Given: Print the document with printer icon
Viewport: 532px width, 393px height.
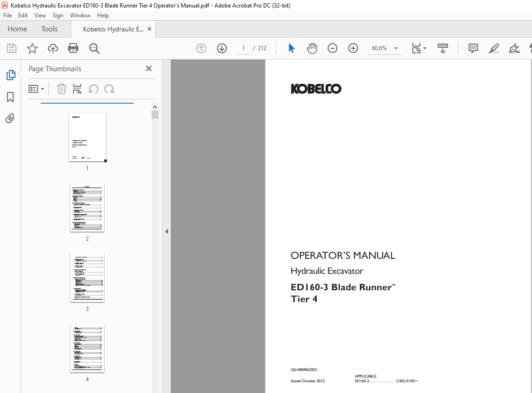Looking at the screenshot, I should pos(73,48).
